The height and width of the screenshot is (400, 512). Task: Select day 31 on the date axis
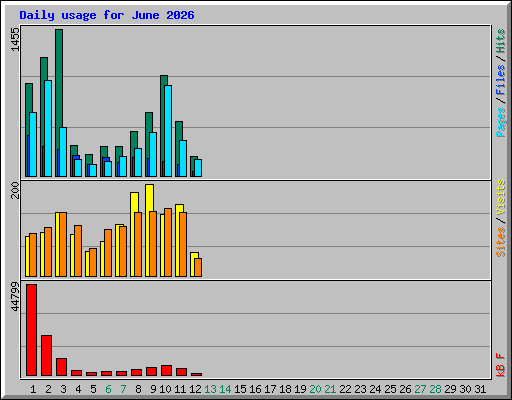point(480,389)
